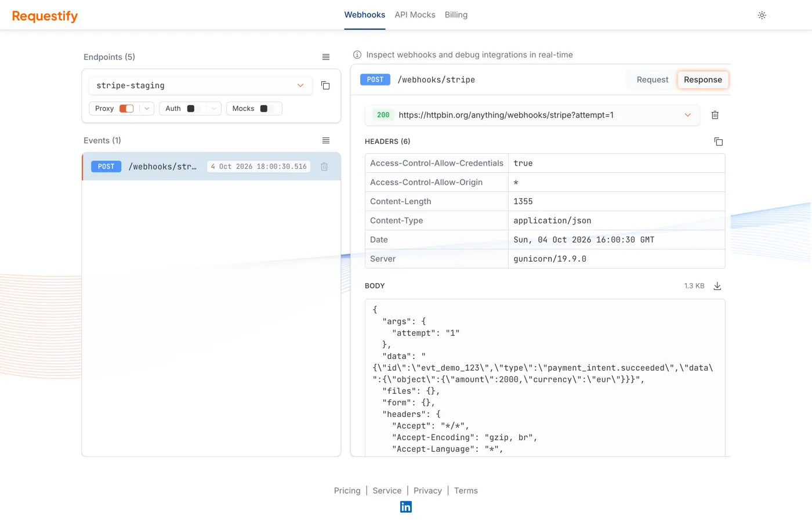The width and height of the screenshot is (812, 522).
Task: Delete the proxied response with the trash icon
Action: [x=715, y=115]
